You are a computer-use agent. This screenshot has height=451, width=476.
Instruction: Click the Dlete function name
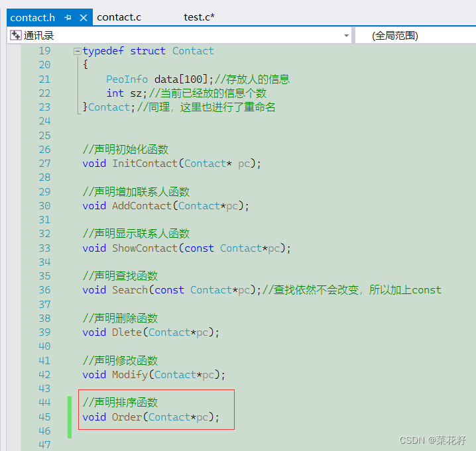pos(127,332)
